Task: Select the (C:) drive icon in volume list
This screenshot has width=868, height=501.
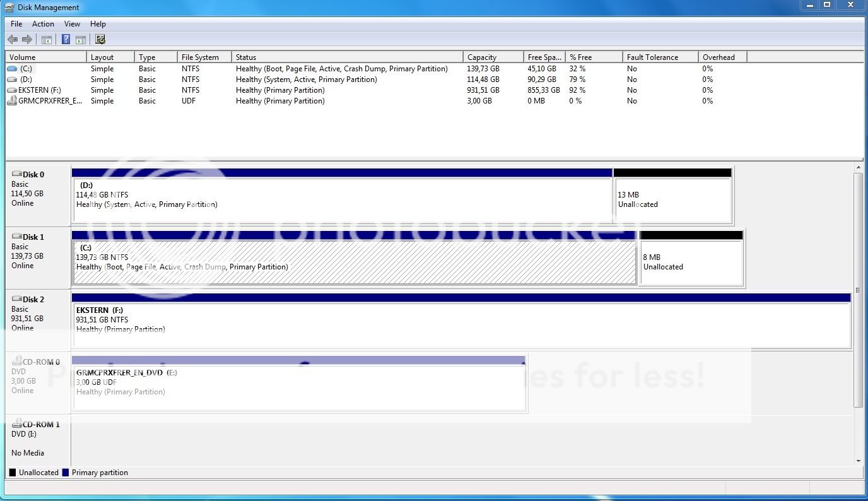Action: (13, 69)
